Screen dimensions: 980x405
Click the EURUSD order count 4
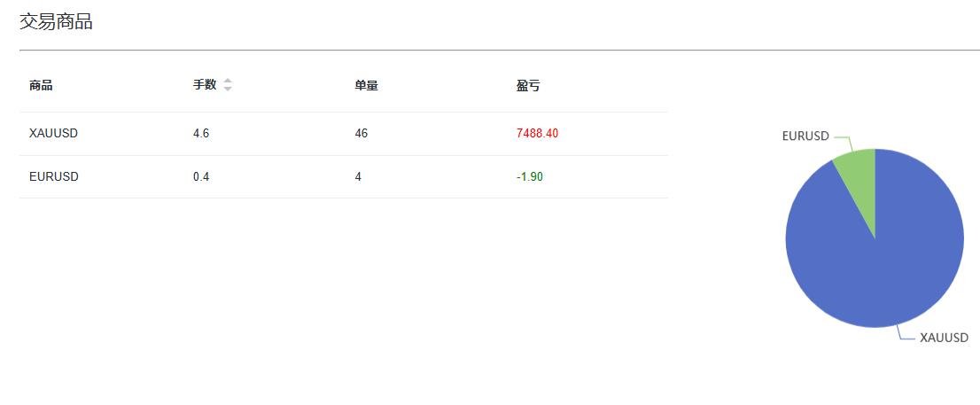click(x=358, y=177)
